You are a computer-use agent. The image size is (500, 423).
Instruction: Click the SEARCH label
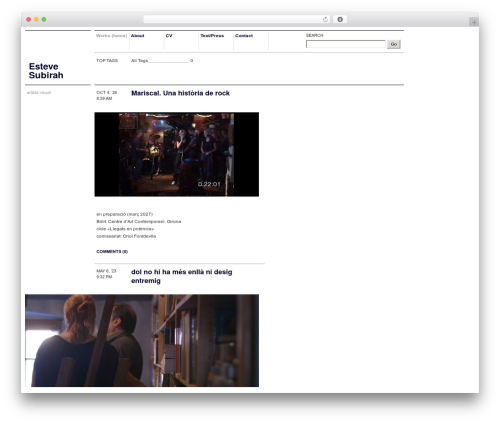click(314, 35)
